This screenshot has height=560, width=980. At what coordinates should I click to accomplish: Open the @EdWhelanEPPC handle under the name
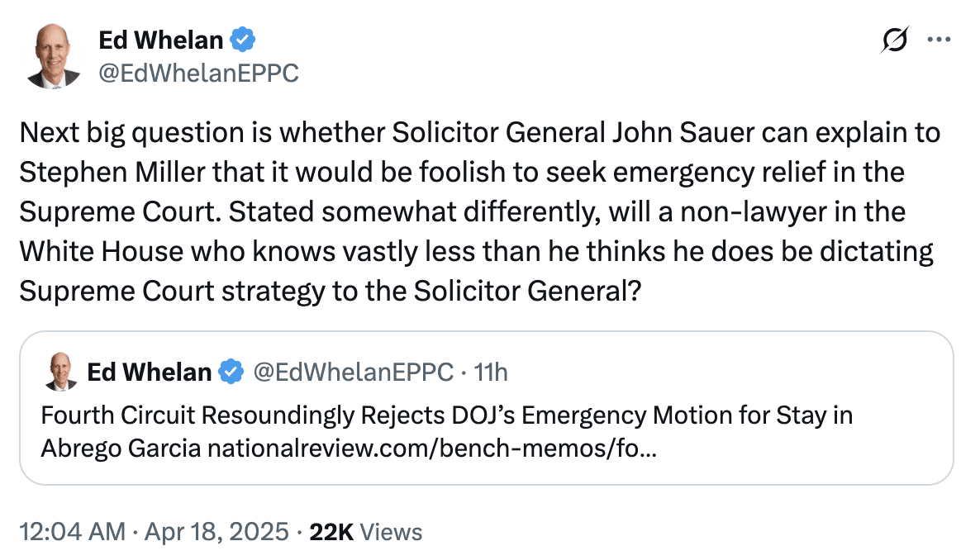(199, 74)
